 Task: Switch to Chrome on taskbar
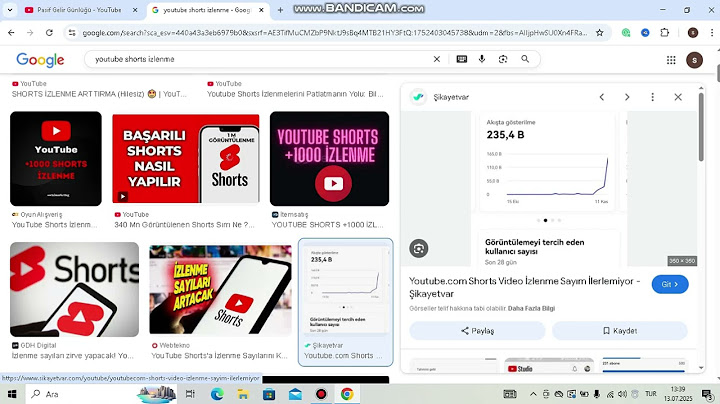pyautogui.click(x=347, y=394)
